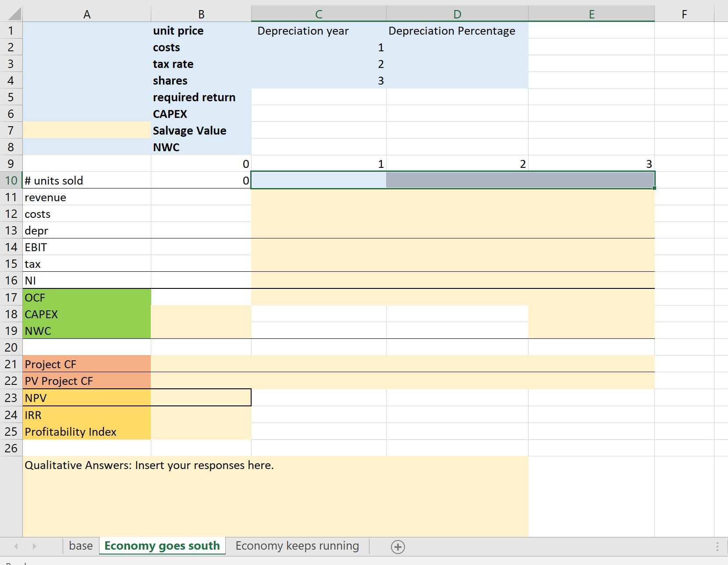The image size is (728, 565).
Task: Select the Economy goes south tab
Action: [x=162, y=546]
